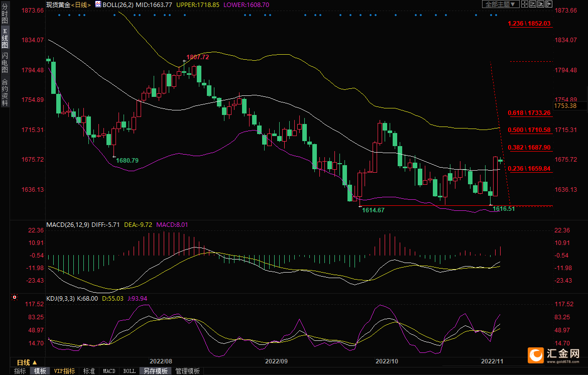Open the 全部主题 theme dropdown
The width and height of the screenshot is (588, 375).
pyautogui.click(x=501, y=4)
